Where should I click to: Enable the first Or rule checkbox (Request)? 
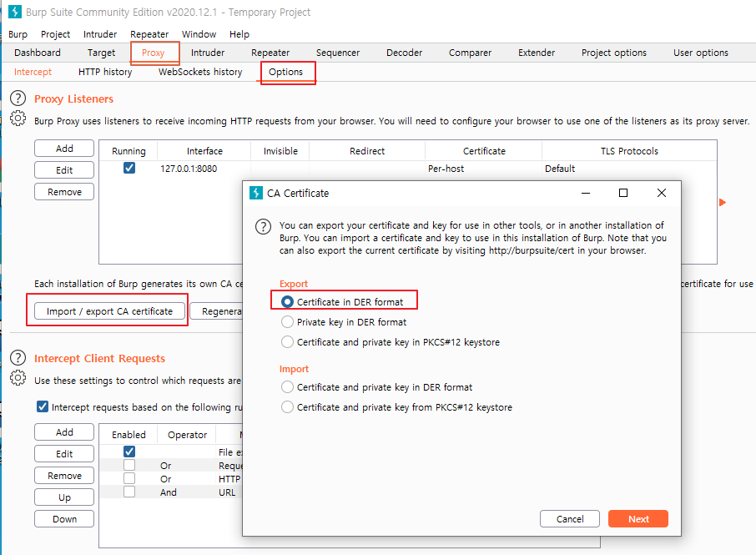(129, 465)
